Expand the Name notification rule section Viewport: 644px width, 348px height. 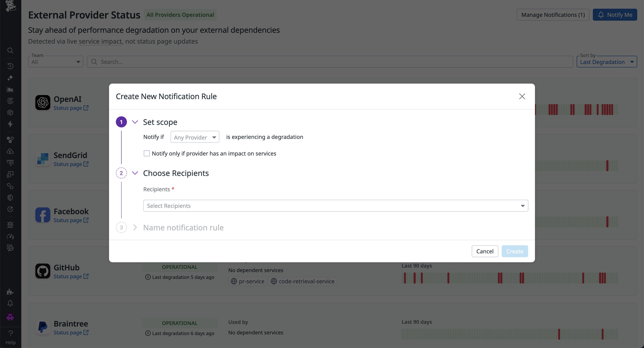pyautogui.click(x=135, y=227)
